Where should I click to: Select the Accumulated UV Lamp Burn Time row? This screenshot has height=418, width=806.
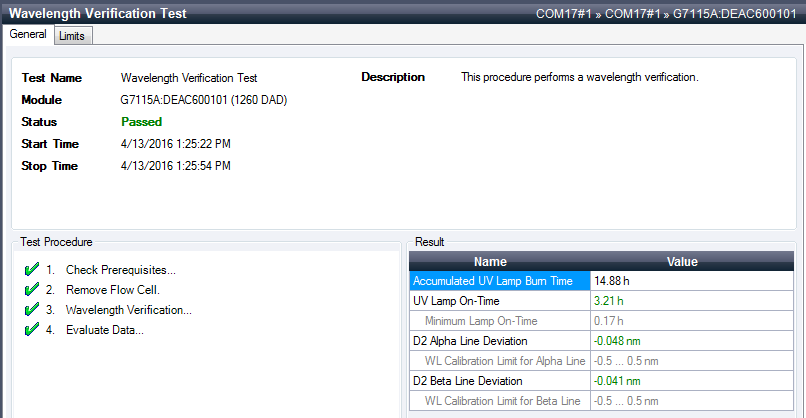tap(498, 281)
